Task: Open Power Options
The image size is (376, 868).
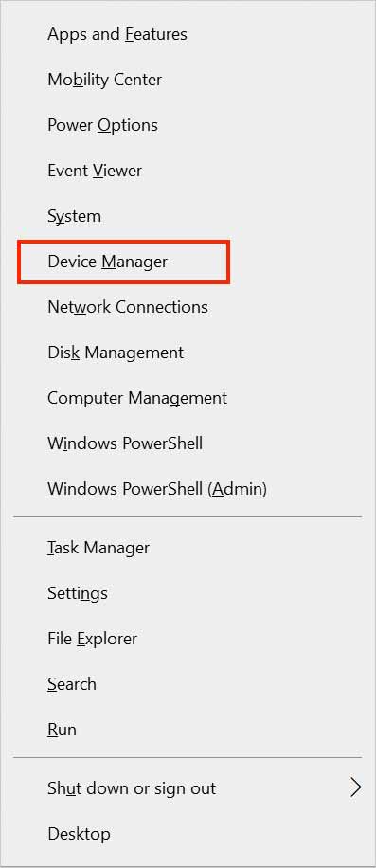Action: 188,125
